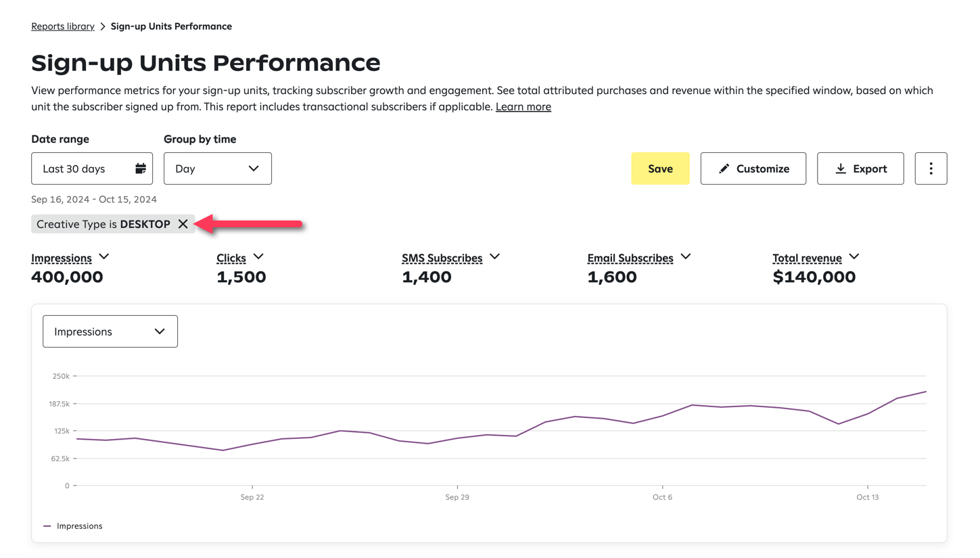Image resolution: width=980 pixels, height=558 pixels.
Task: Click the 1,500 clicks value
Action: [x=241, y=277]
